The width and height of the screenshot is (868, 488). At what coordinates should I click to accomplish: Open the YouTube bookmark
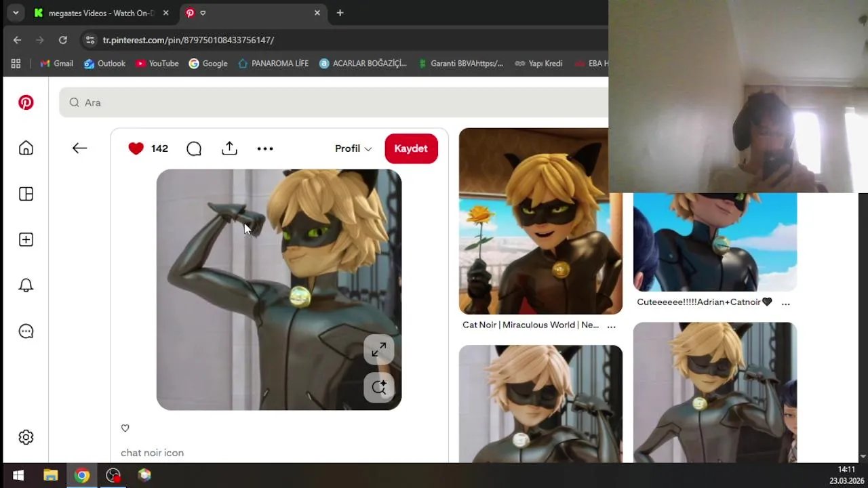(x=157, y=63)
